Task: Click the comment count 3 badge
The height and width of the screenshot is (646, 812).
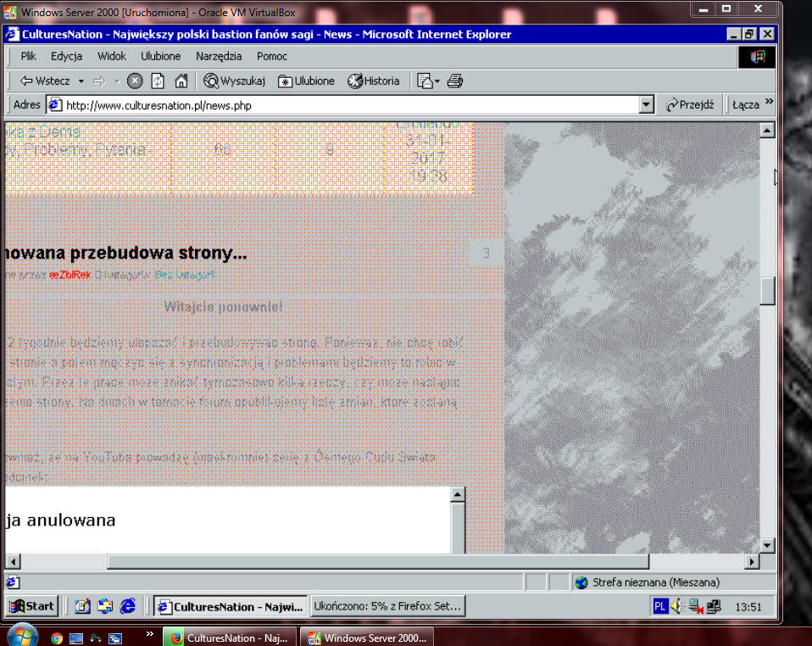Action: pos(486,253)
